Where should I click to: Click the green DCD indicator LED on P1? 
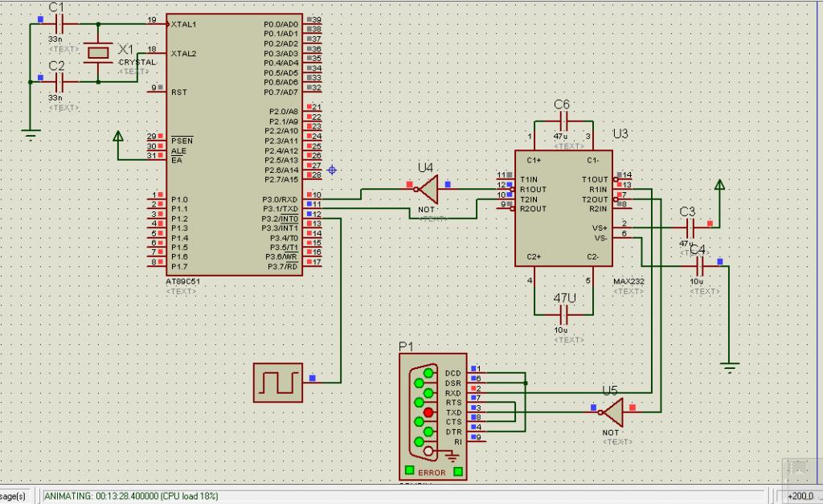[x=428, y=373]
